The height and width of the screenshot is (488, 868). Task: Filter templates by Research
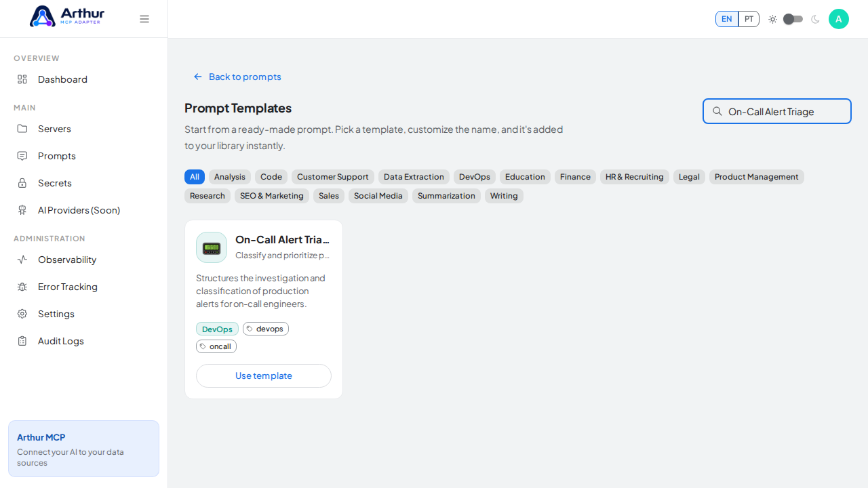[208, 196]
